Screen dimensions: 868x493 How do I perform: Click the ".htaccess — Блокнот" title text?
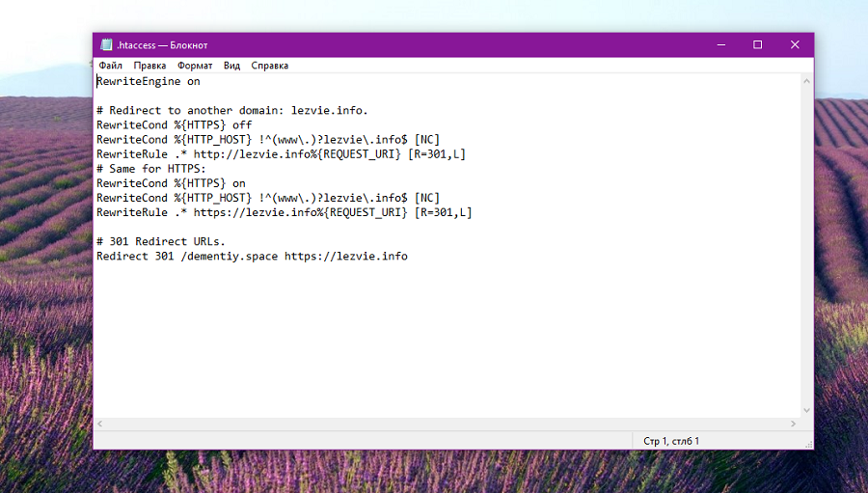(x=162, y=45)
